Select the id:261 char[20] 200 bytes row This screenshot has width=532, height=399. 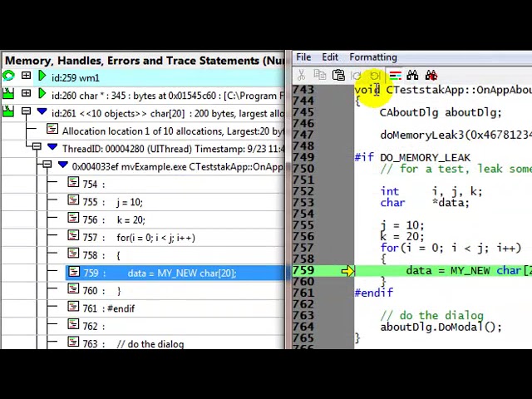142,113
